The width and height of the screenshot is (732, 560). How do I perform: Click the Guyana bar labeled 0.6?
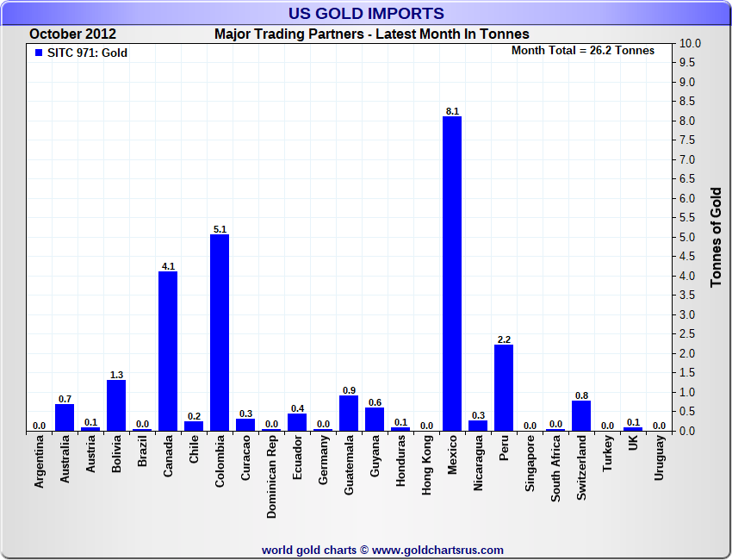coord(375,420)
